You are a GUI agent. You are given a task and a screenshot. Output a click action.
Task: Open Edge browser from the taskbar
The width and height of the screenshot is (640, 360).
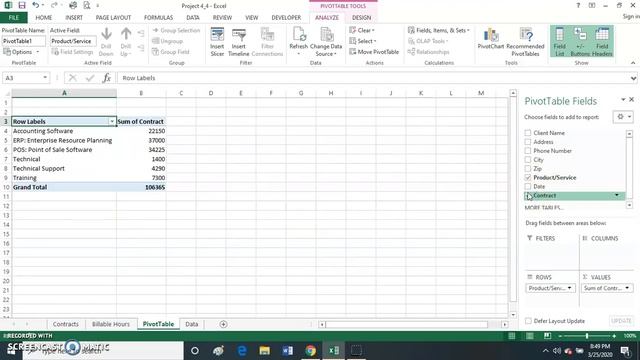click(x=242, y=351)
